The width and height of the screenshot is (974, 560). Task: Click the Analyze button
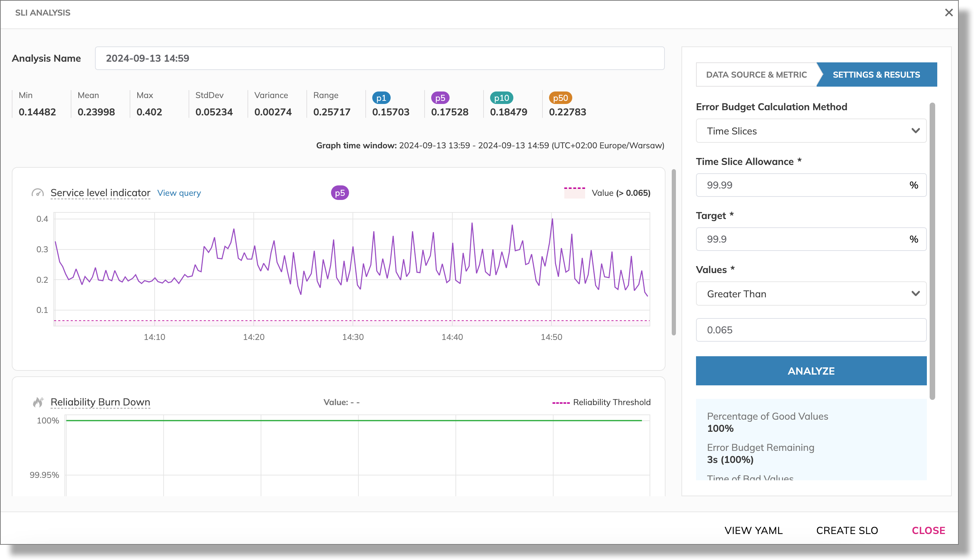tap(811, 371)
